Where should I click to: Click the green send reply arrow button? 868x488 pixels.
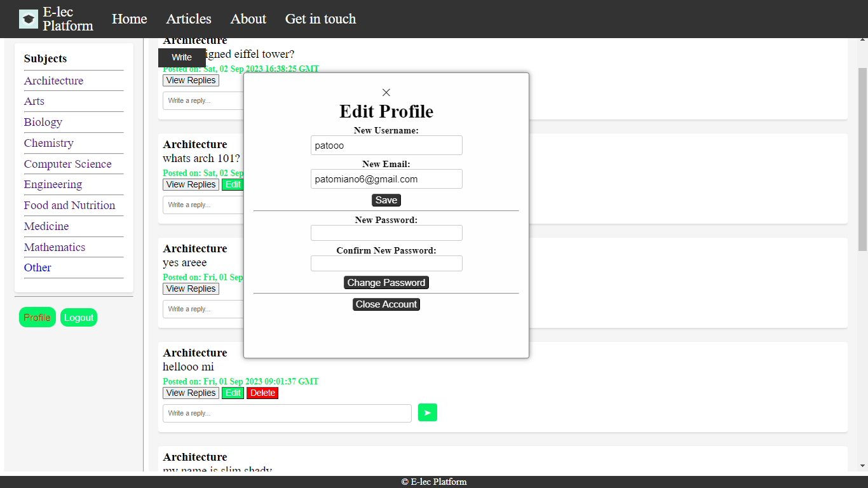[427, 413]
